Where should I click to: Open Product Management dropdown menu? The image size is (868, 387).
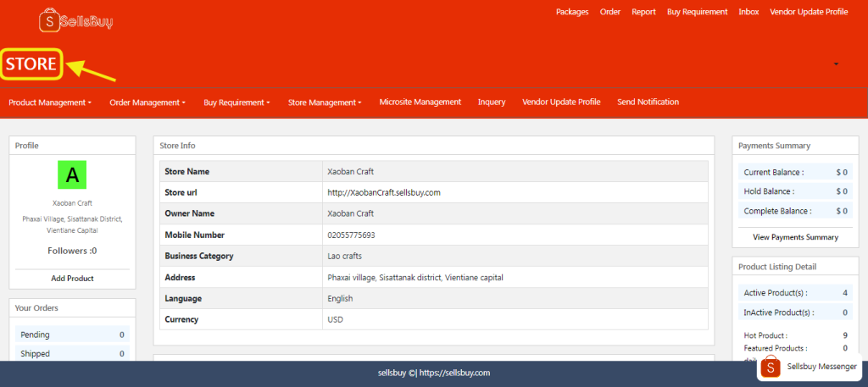click(50, 102)
